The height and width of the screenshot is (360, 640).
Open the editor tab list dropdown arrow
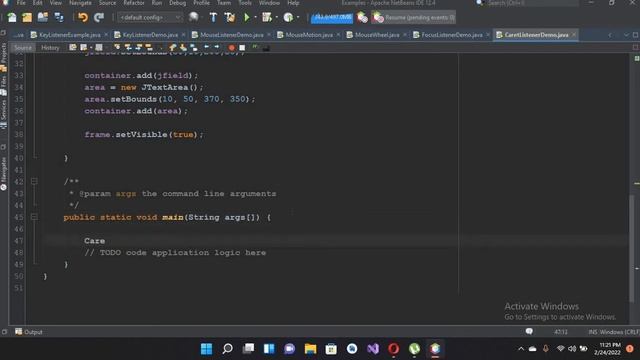[x=626, y=35]
